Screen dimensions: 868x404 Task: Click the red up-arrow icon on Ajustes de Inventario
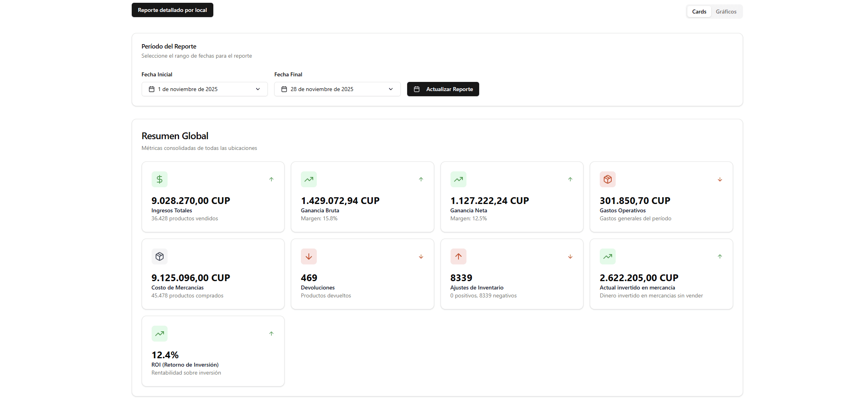point(458,256)
